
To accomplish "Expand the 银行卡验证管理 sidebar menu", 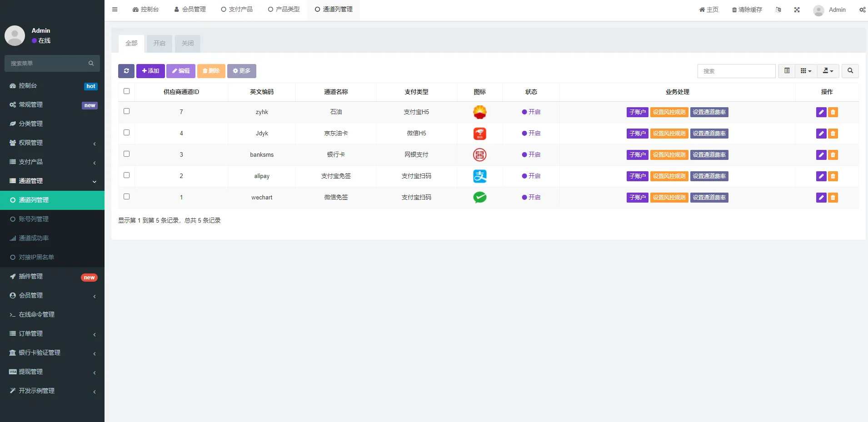I will tap(52, 352).
